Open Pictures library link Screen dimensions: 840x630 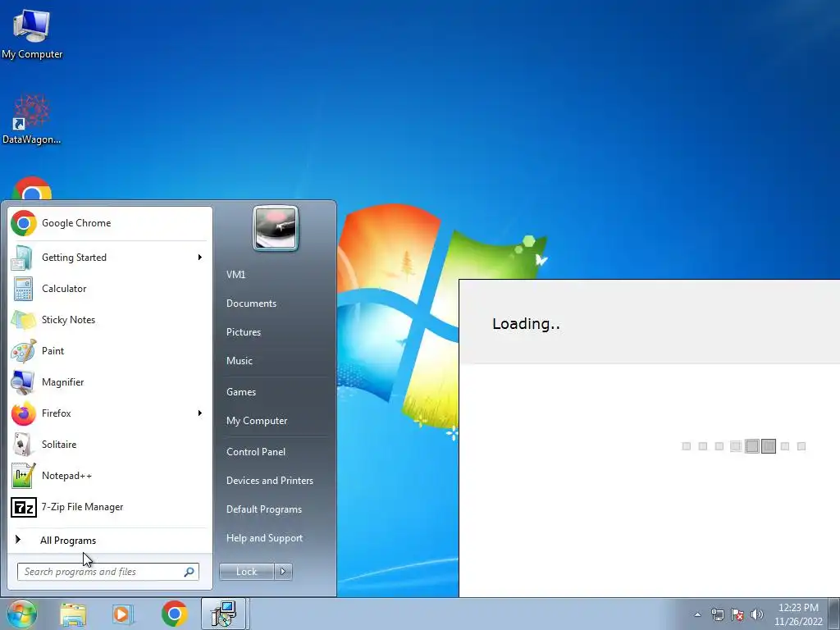243,332
